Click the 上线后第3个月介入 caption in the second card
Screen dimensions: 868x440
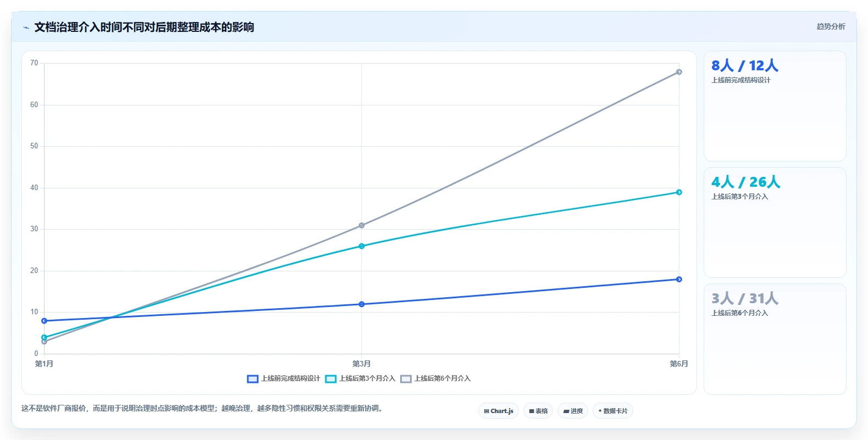[x=740, y=197]
